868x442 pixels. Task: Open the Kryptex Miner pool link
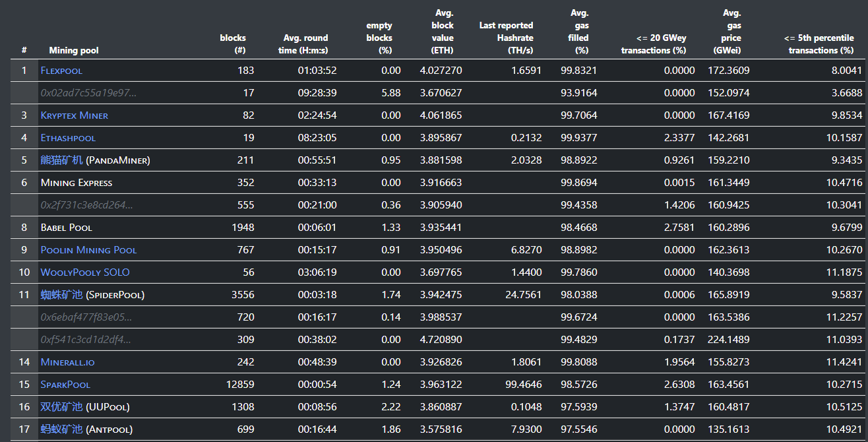point(75,115)
